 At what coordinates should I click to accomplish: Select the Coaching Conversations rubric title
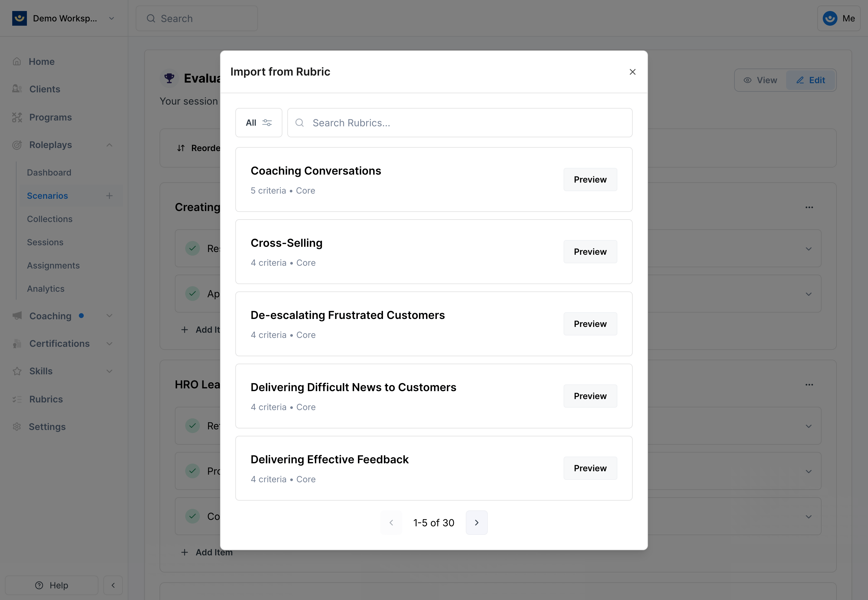click(x=316, y=171)
